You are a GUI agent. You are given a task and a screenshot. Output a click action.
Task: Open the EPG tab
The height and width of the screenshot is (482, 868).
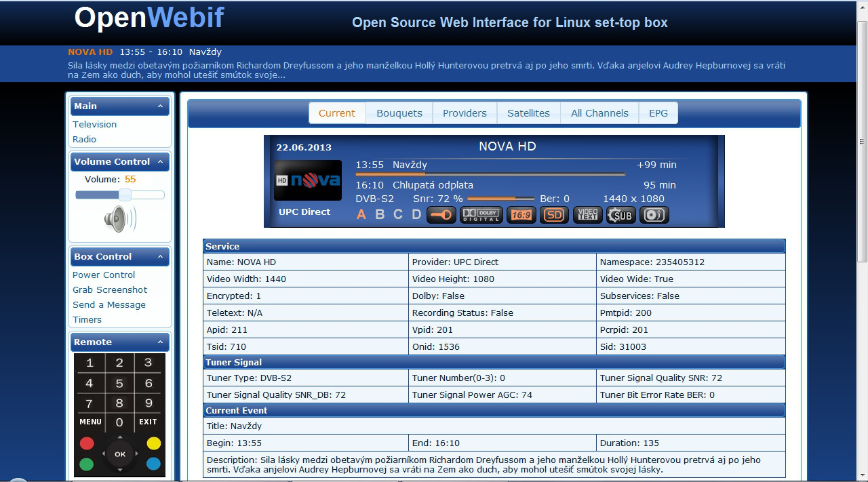658,113
